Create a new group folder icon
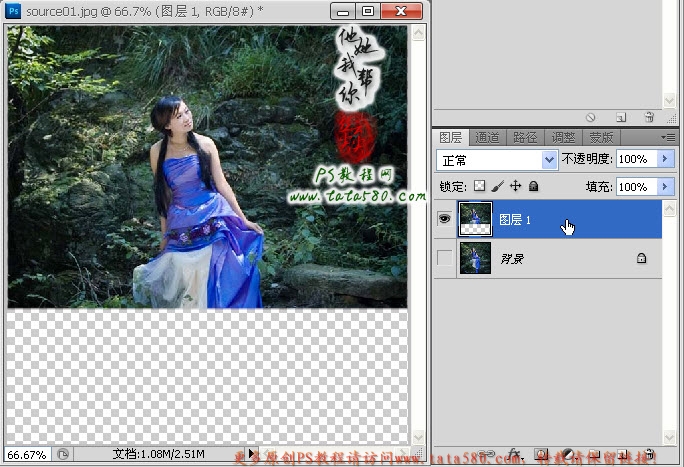Screen dimensions: 684x467 pos(594,454)
